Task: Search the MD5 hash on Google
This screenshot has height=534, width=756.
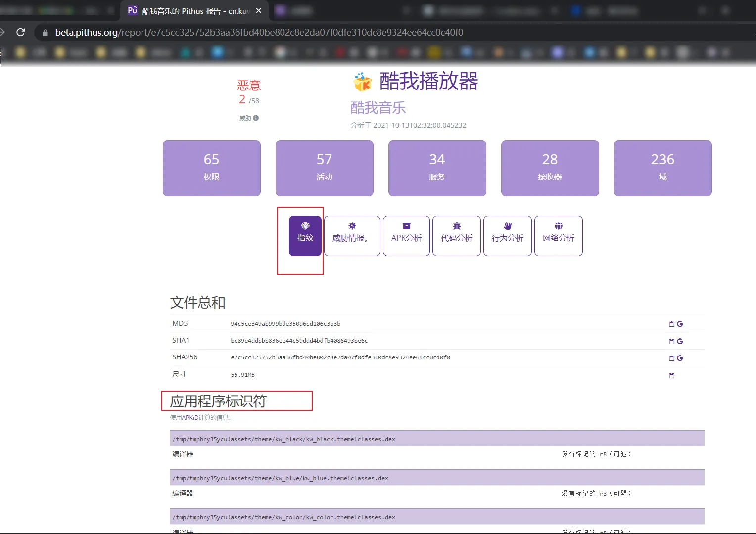Action: (x=680, y=324)
